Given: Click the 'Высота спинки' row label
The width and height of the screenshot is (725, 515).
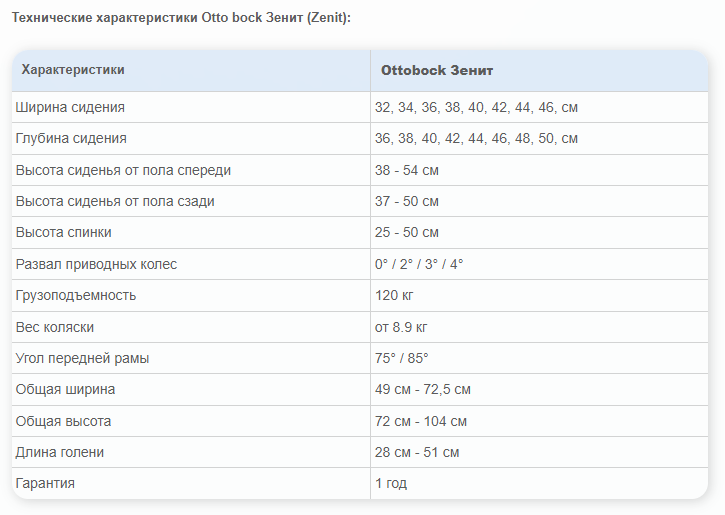Looking at the screenshot, I should pyautogui.click(x=64, y=232).
